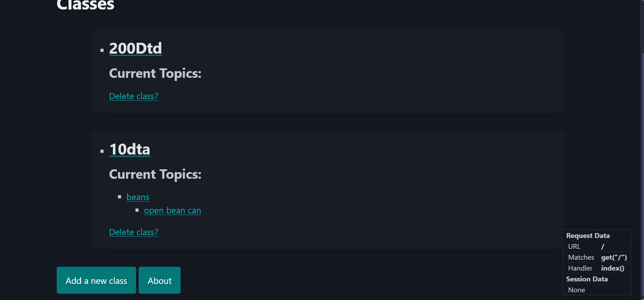Select the Request Data panel header
The image size is (644, 300).
588,235
